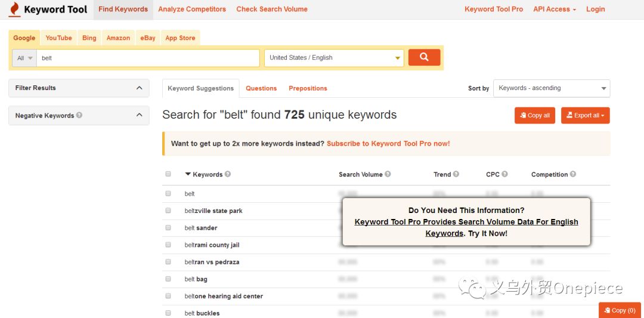Tick checkbox for beltran vs pedraza
The width and height of the screenshot is (644, 318).
168,261
